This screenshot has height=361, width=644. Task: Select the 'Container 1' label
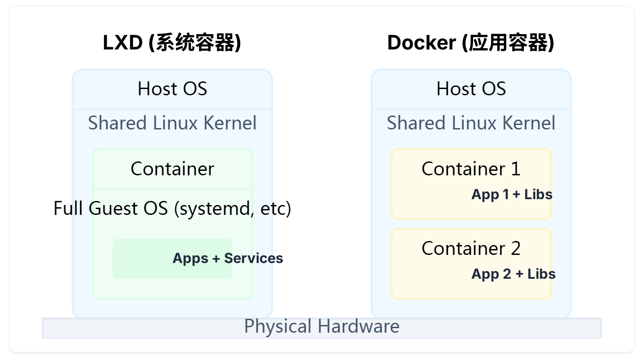pos(471,169)
